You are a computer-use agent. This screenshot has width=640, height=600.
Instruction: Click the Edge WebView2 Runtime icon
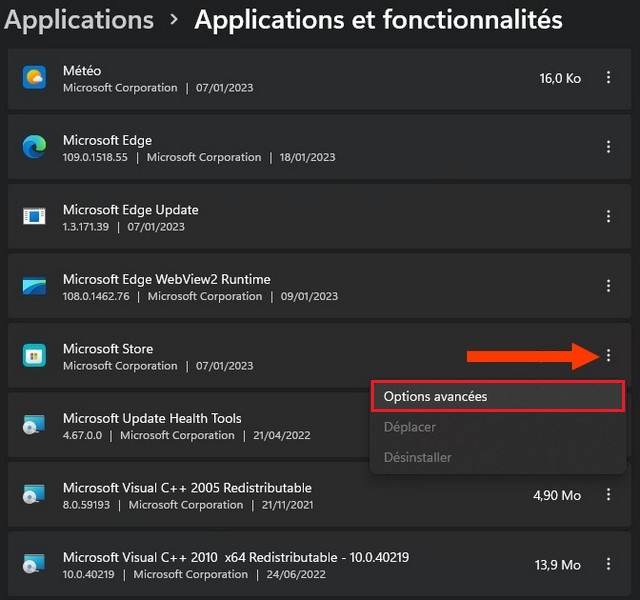click(x=34, y=286)
